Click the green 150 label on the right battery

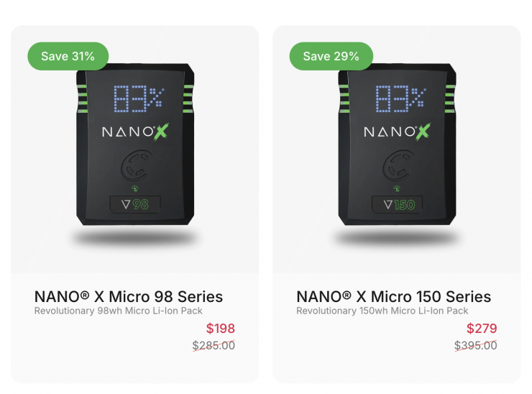coord(404,204)
